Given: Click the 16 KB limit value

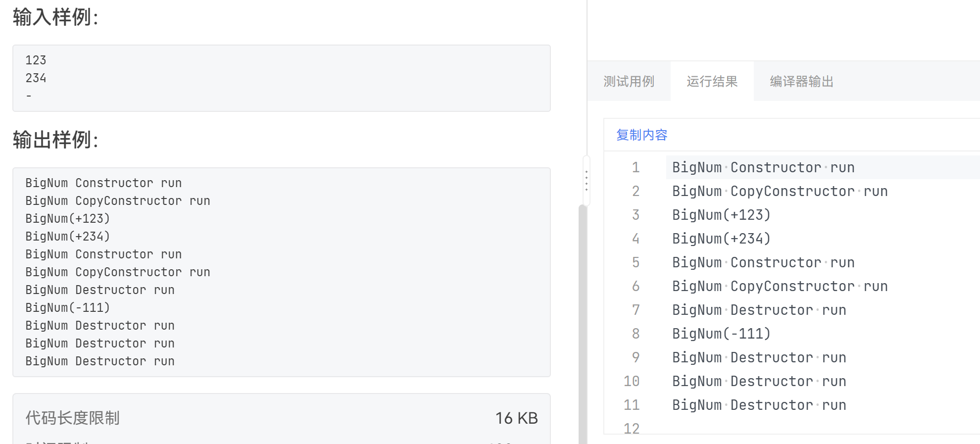Looking at the screenshot, I should point(516,418).
